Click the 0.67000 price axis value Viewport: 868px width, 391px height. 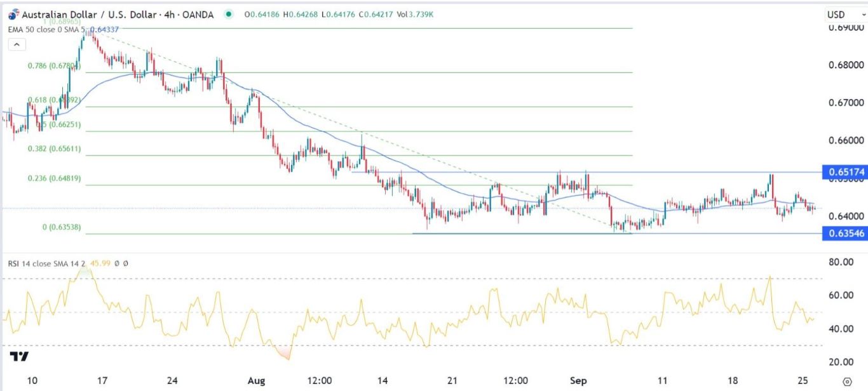(x=846, y=103)
